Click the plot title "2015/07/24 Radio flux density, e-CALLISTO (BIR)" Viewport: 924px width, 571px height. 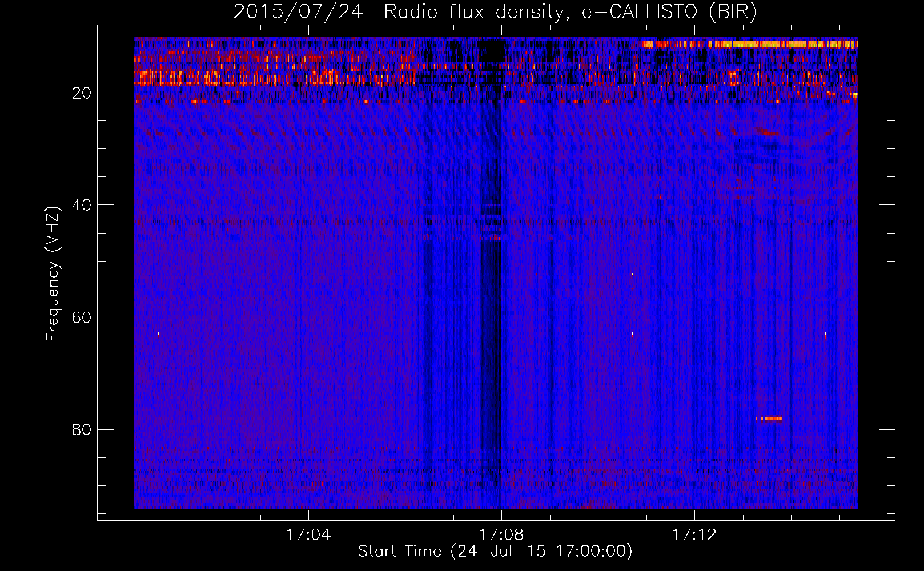(495, 12)
